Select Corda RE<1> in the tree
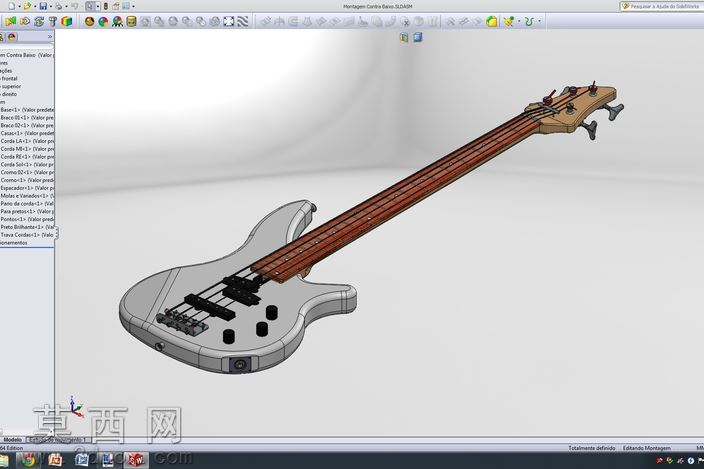This screenshot has height=469, width=704. [27, 157]
